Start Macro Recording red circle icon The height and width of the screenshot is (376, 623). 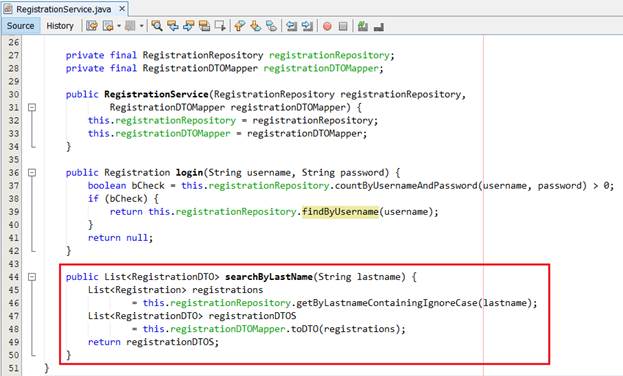coord(327,27)
